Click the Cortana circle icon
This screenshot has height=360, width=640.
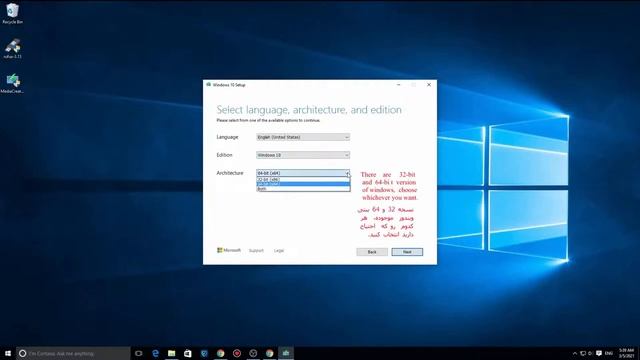click(23, 353)
